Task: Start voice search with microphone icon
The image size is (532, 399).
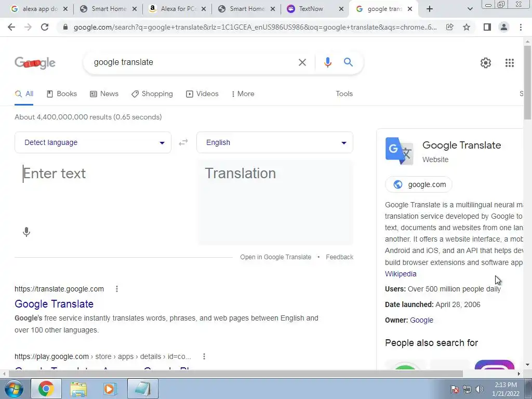Action: [x=327, y=62]
